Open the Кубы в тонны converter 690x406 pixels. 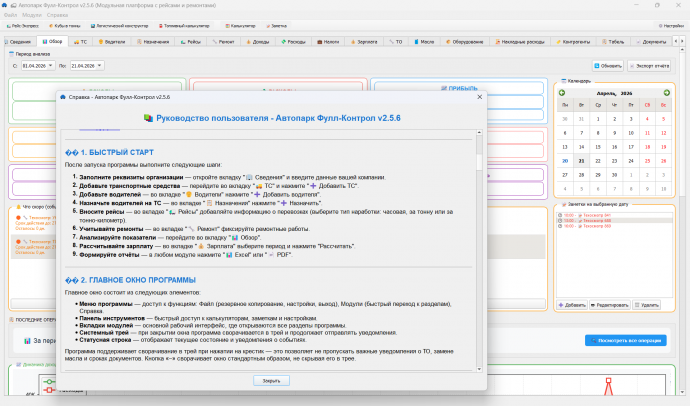[x=65, y=26]
